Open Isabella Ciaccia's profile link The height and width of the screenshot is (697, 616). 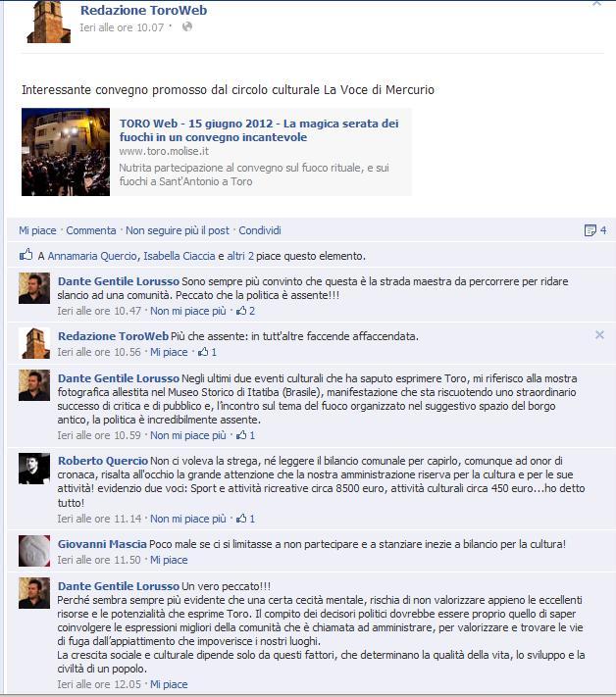pos(179,256)
